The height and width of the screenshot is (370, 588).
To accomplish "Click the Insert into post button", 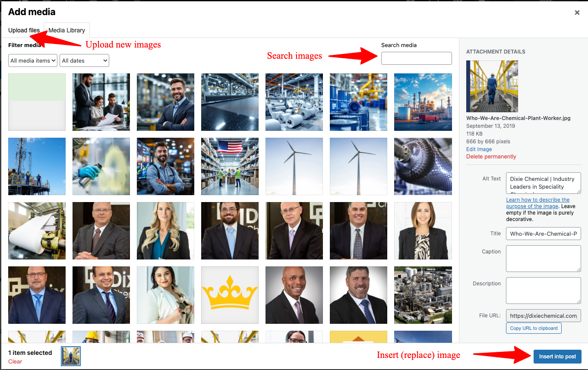I will [x=557, y=357].
